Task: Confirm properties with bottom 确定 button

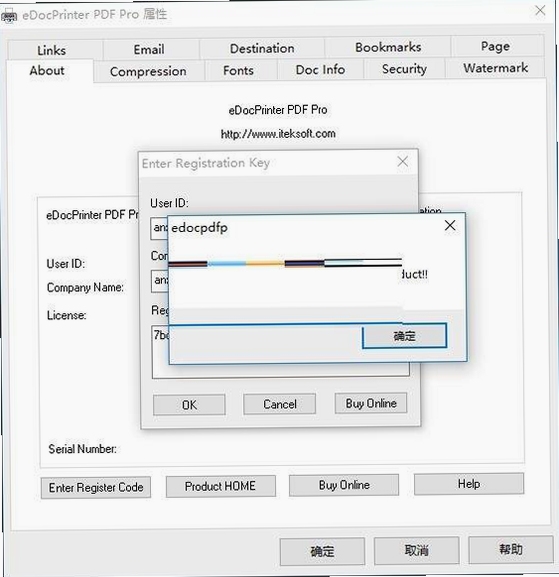Action: (x=322, y=551)
